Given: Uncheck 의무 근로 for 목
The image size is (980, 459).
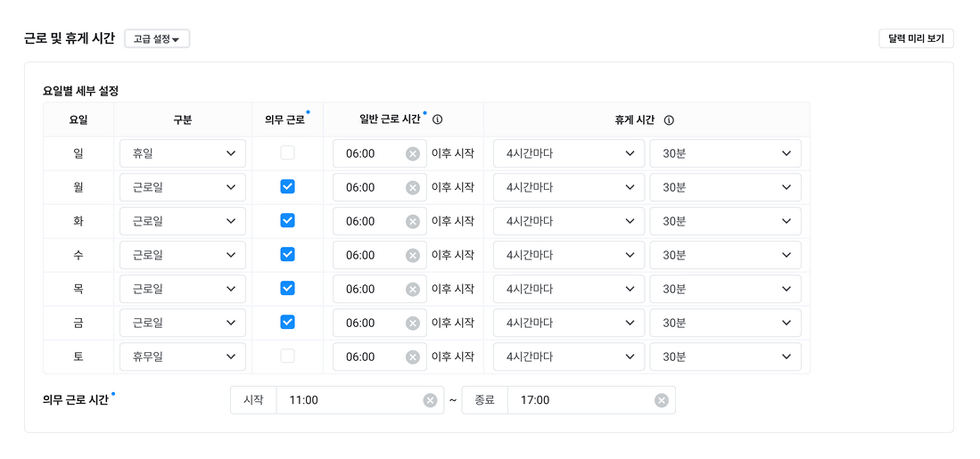Looking at the screenshot, I should pyautogui.click(x=287, y=288).
